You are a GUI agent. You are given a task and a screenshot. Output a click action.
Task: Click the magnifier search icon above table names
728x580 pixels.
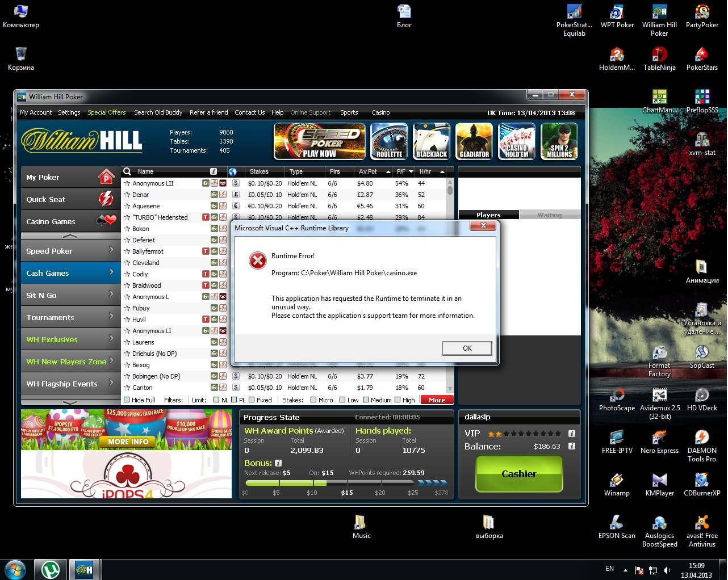pyautogui.click(x=127, y=171)
